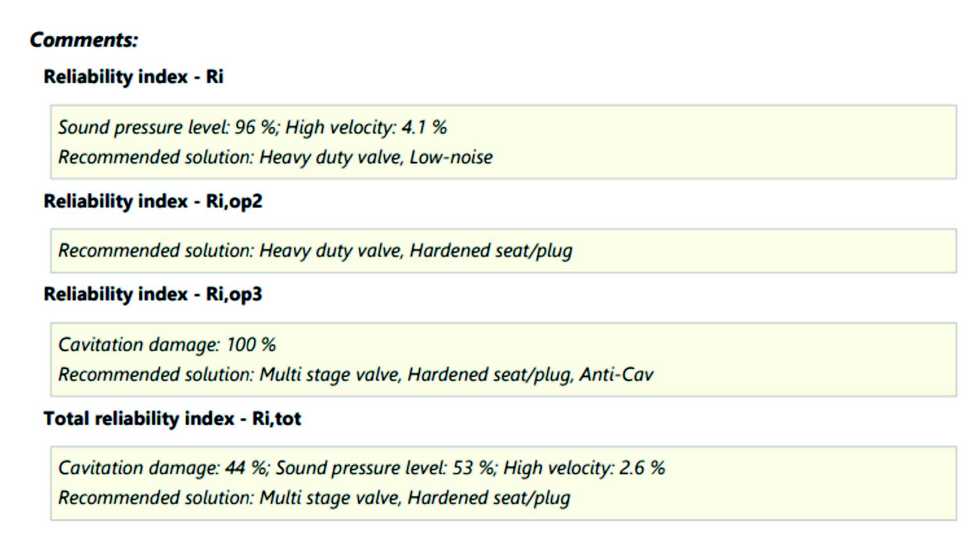Click the Ri,op2 recommended solution box
Image resolution: width=980 pixels, height=553 pixels.
tap(504, 251)
